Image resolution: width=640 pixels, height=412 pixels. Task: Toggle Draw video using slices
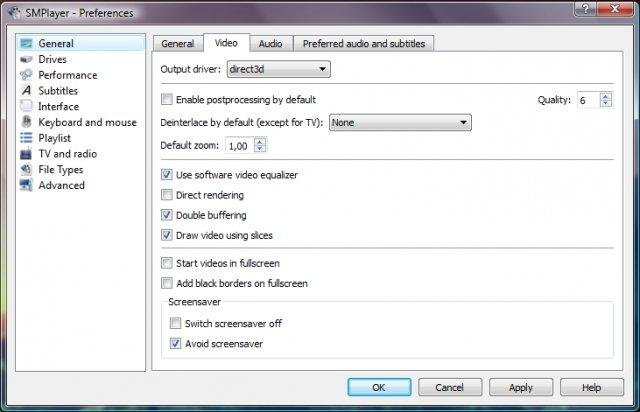[167, 235]
